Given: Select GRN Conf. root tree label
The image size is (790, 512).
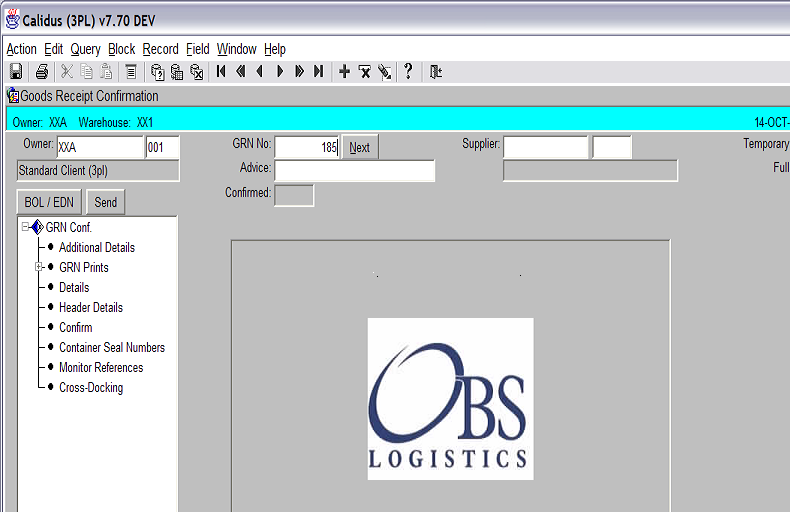Looking at the screenshot, I should pyautogui.click(x=69, y=227).
